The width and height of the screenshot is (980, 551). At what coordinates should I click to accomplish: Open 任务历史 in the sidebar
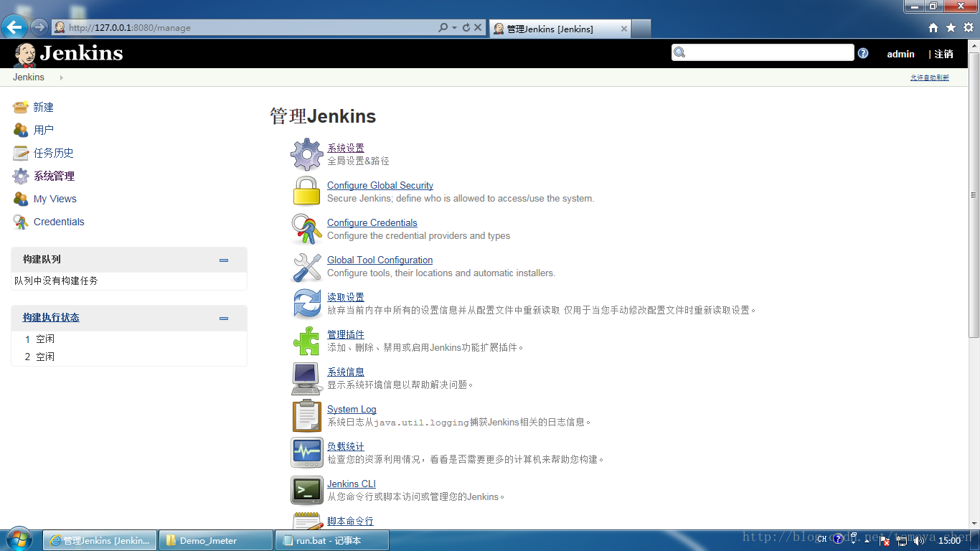[x=54, y=153]
